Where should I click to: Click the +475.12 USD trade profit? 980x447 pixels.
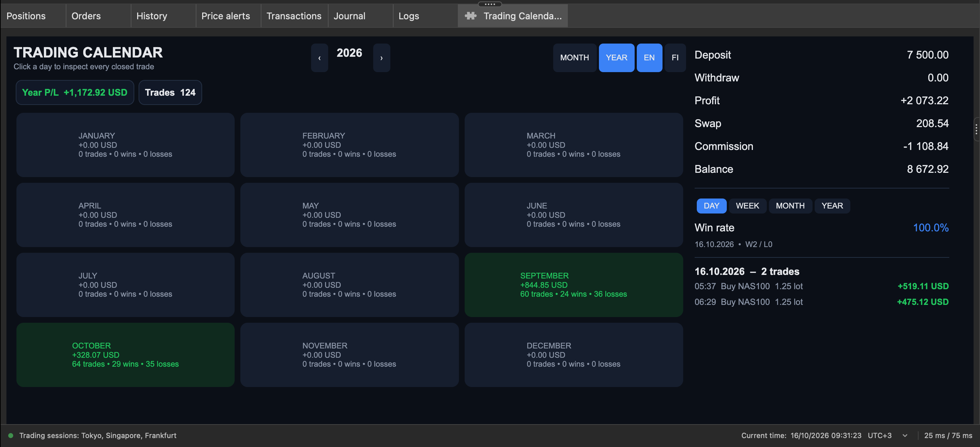click(x=922, y=302)
